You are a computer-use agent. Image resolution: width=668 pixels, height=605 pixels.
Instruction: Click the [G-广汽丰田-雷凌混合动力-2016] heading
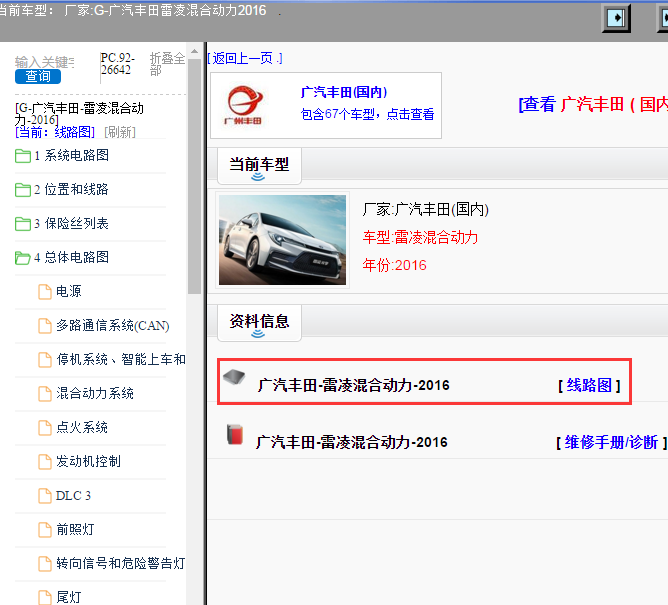pos(79,114)
